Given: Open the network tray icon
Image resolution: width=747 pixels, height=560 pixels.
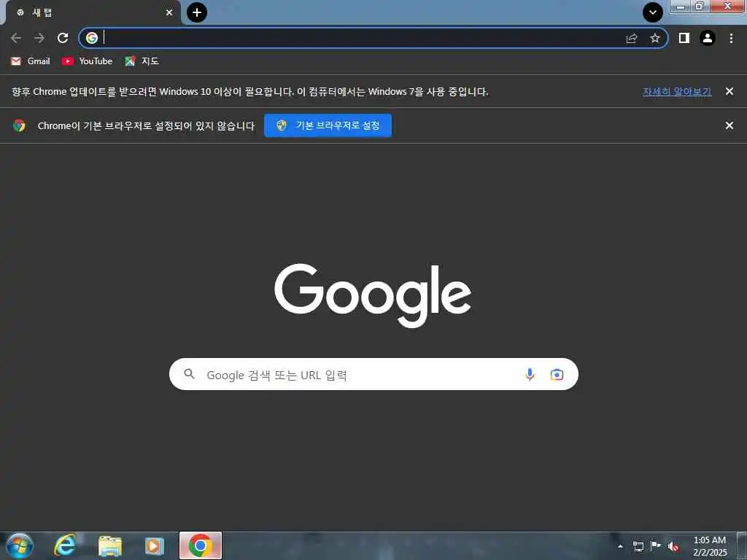Looking at the screenshot, I should point(638,546).
